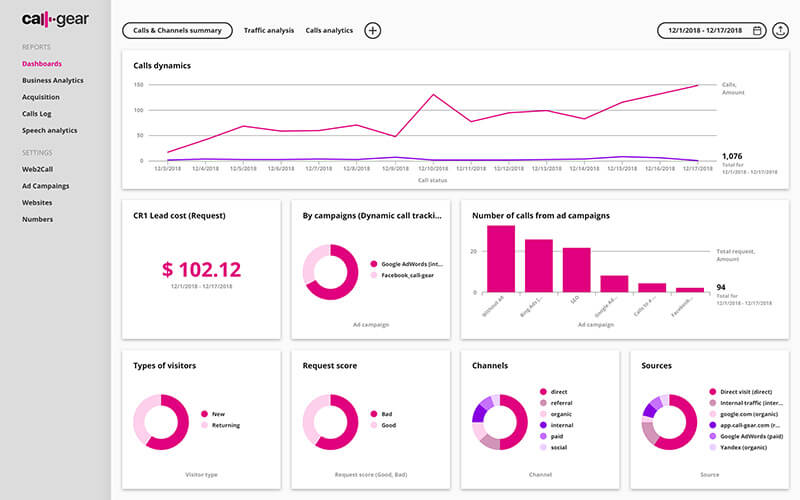Toggle the 'direct' legend marker in Channels
This screenshot has width=800, height=500.
tap(543, 393)
